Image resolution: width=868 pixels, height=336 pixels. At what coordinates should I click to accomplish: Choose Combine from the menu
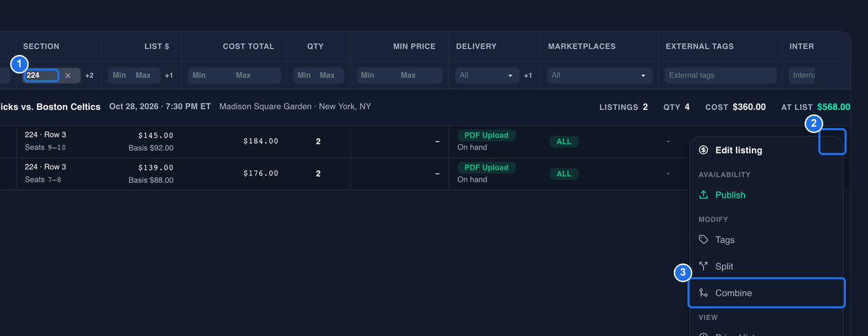pyautogui.click(x=766, y=293)
